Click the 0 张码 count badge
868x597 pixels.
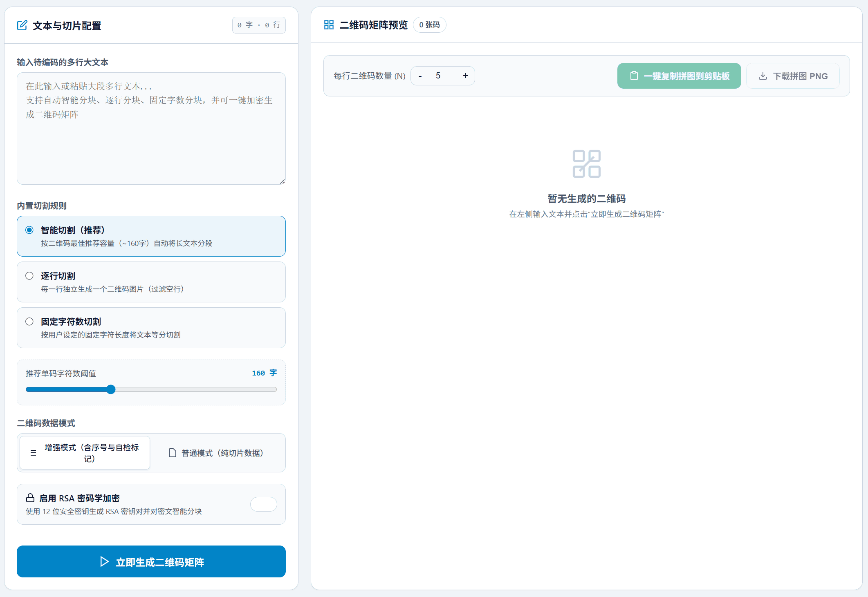pyautogui.click(x=429, y=25)
